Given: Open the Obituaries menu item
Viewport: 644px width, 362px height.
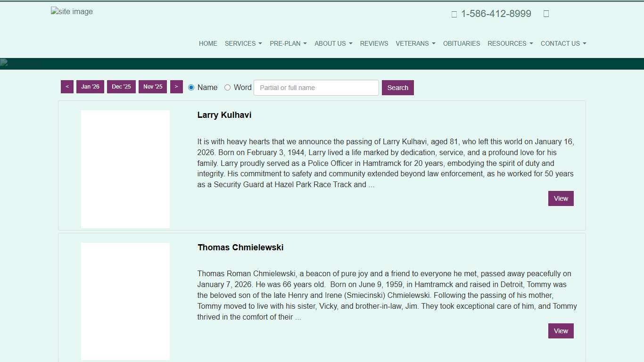Looking at the screenshot, I should tap(462, 43).
